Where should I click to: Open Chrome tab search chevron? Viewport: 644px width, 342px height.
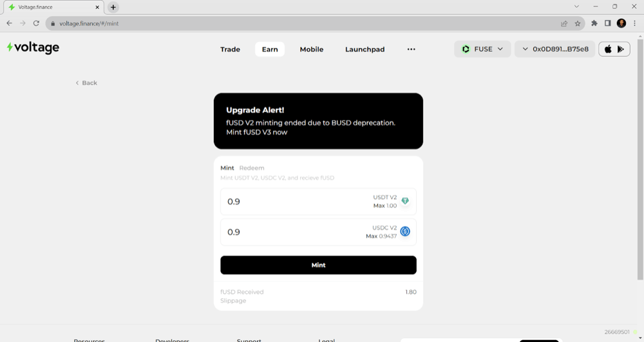click(x=576, y=6)
